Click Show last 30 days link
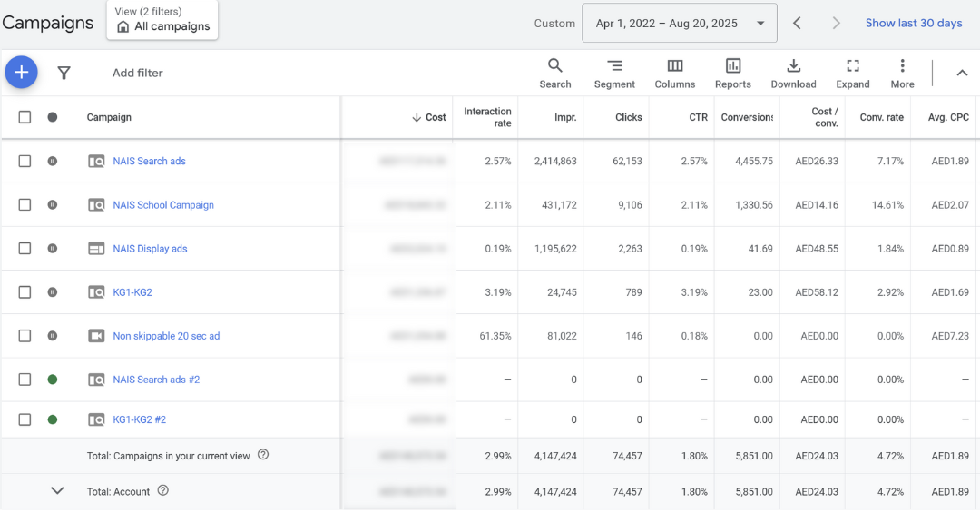The image size is (980, 513). pyautogui.click(x=913, y=24)
